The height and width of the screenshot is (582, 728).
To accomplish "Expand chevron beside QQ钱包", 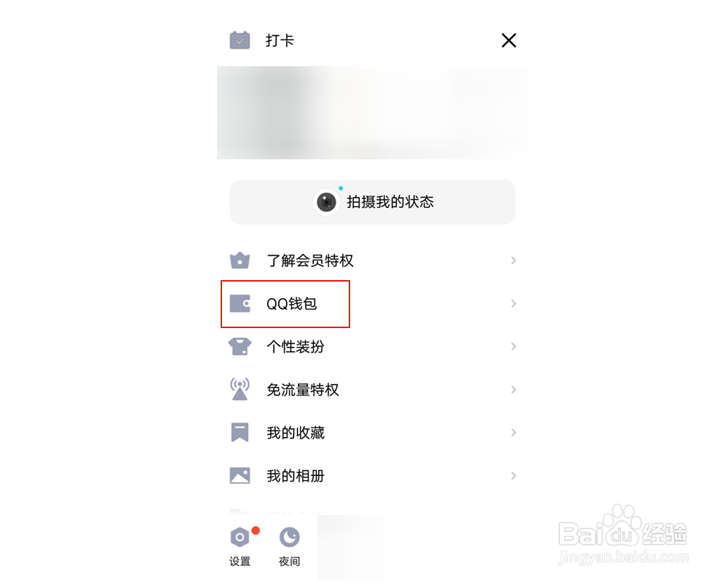I will (513, 303).
